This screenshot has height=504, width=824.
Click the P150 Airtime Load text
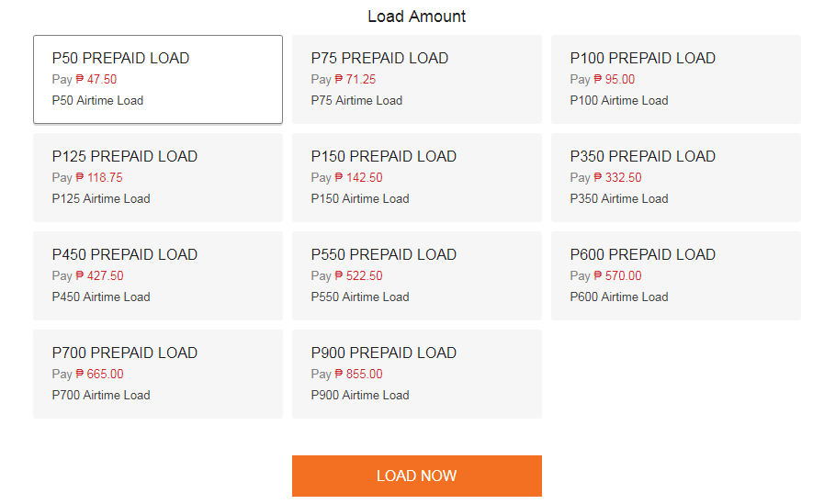pyautogui.click(x=360, y=198)
